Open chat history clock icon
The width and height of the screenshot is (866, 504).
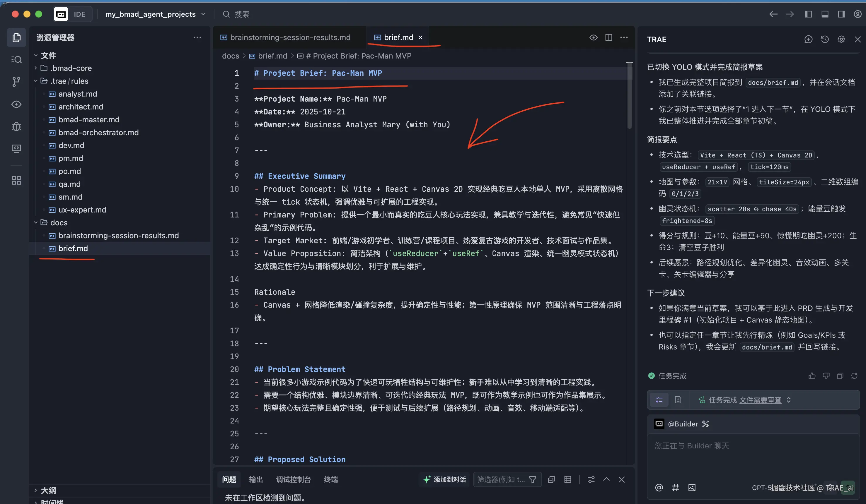(x=825, y=40)
